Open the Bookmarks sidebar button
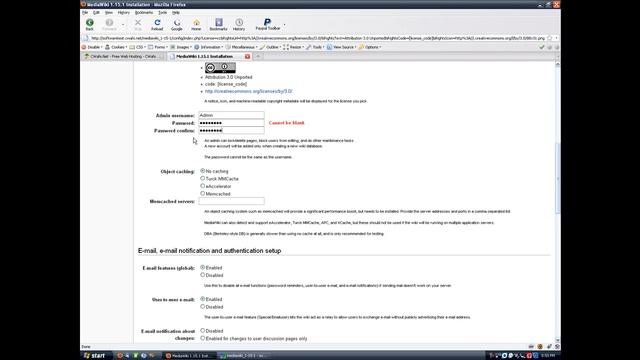 click(218, 24)
